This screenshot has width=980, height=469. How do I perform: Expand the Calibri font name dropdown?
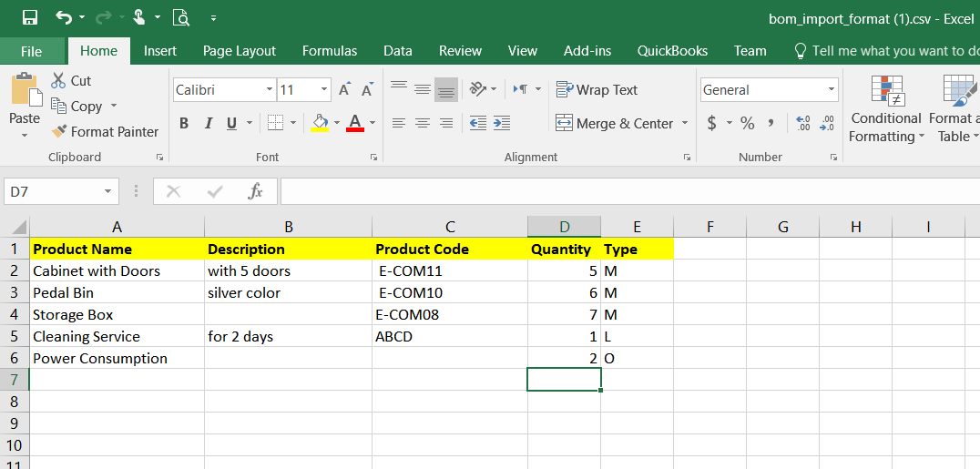coord(270,90)
